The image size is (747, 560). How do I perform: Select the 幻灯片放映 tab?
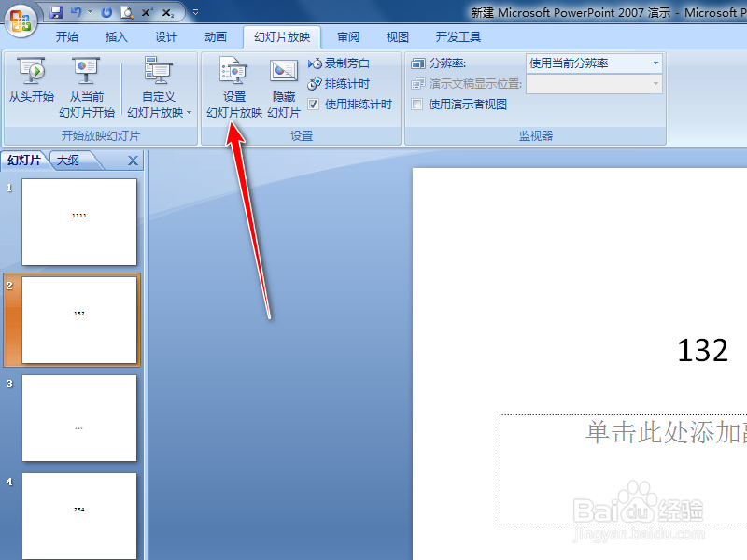pos(282,37)
